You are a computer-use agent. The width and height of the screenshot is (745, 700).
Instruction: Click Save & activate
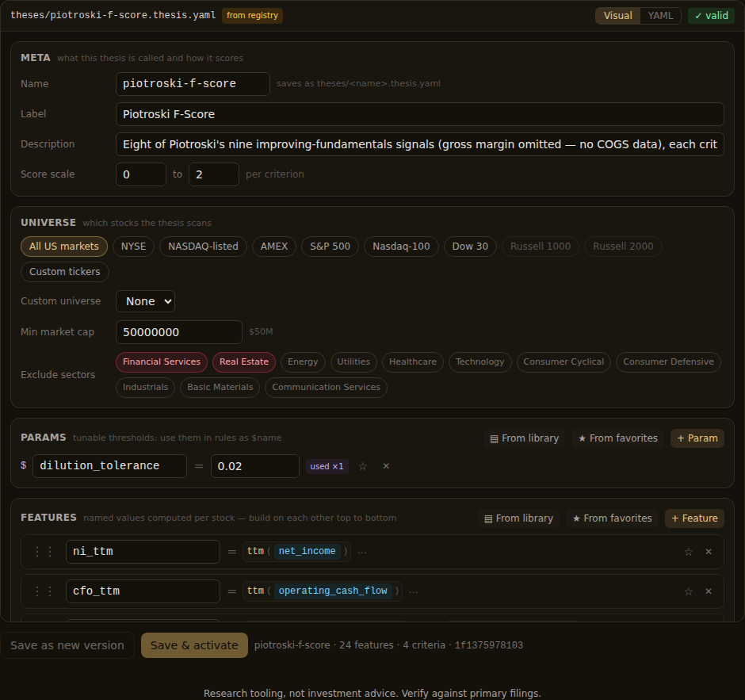point(194,645)
